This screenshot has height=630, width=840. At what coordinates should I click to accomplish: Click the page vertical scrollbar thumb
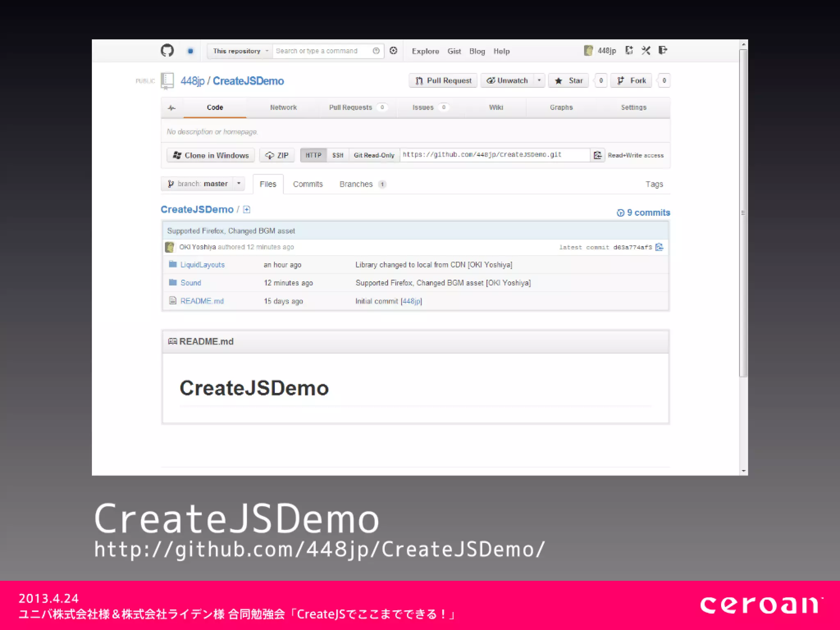coord(743,213)
